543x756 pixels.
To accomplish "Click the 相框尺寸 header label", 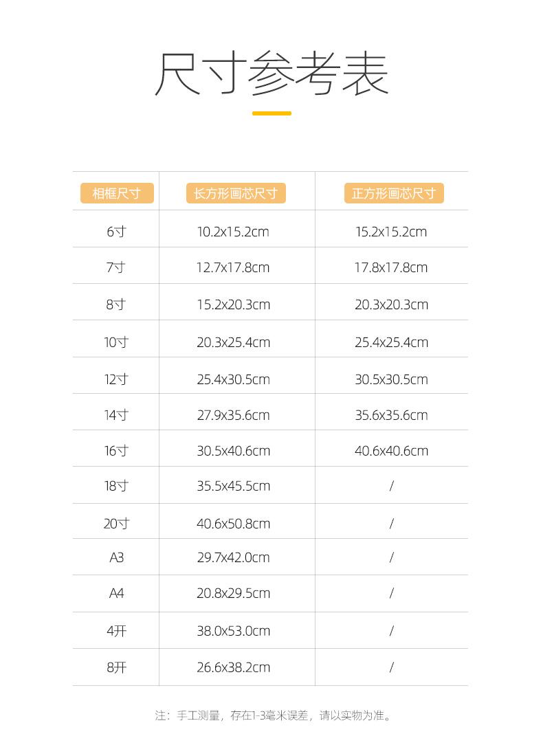I will click(116, 193).
